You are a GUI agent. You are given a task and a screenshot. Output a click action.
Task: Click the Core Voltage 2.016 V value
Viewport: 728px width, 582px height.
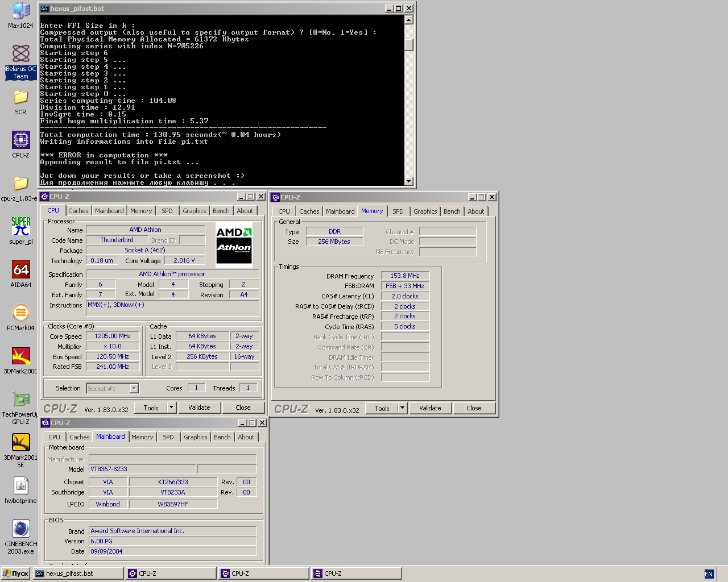point(184,260)
